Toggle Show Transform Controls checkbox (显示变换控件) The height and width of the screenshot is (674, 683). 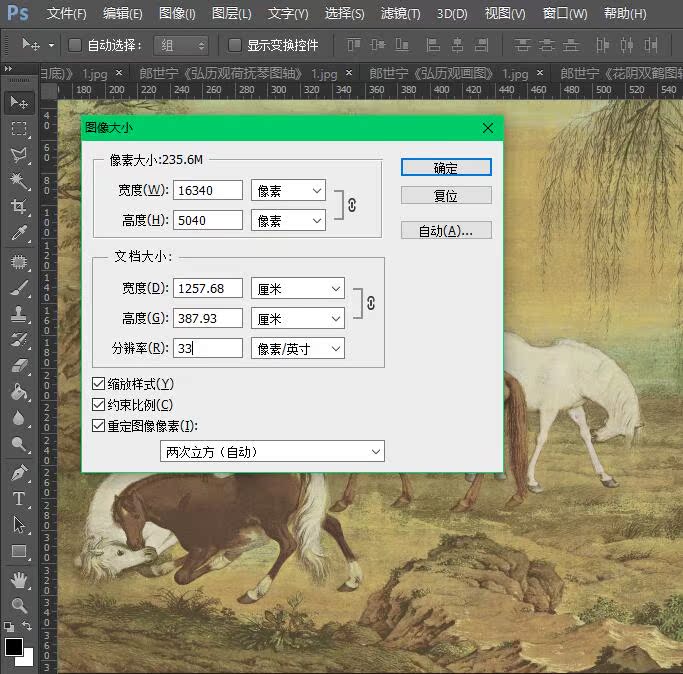234,44
